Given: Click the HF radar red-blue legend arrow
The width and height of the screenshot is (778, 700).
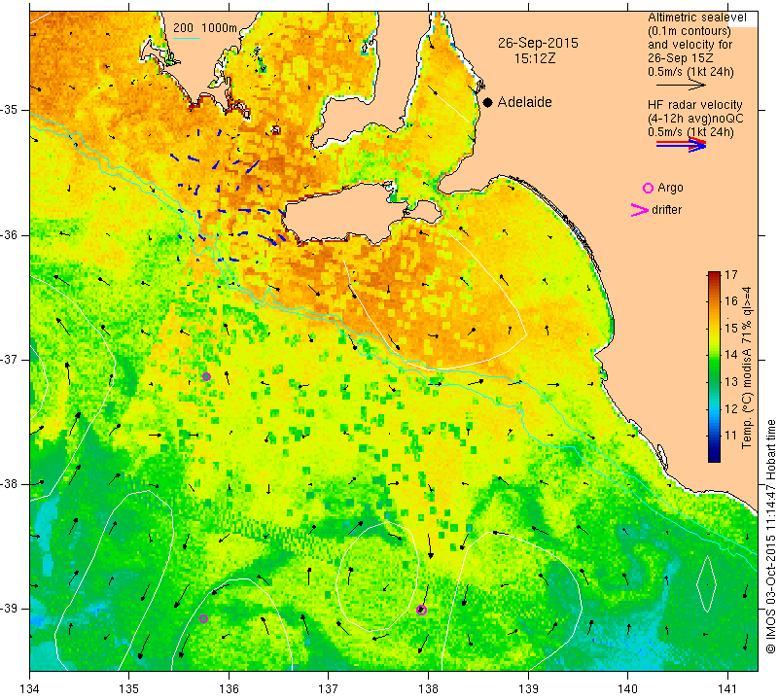Looking at the screenshot, I should [x=682, y=144].
